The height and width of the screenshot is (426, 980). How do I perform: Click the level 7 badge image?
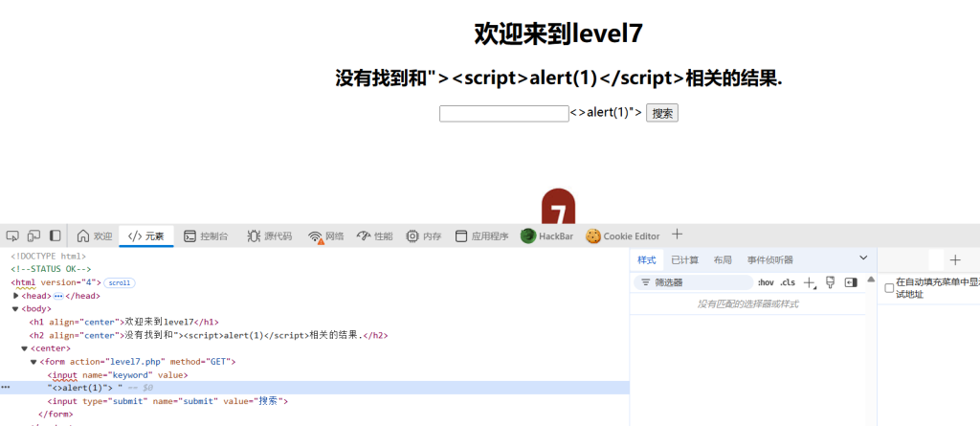click(558, 206)
